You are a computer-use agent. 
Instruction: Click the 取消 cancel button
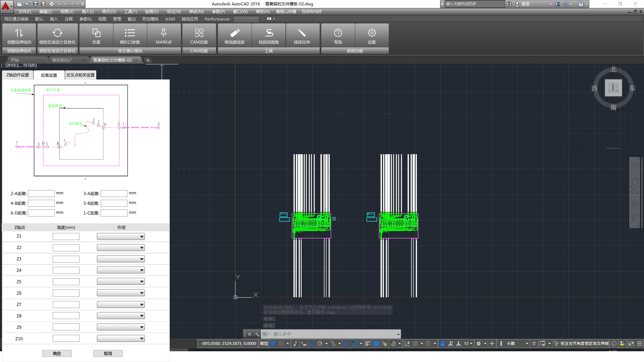click(108, 353)
